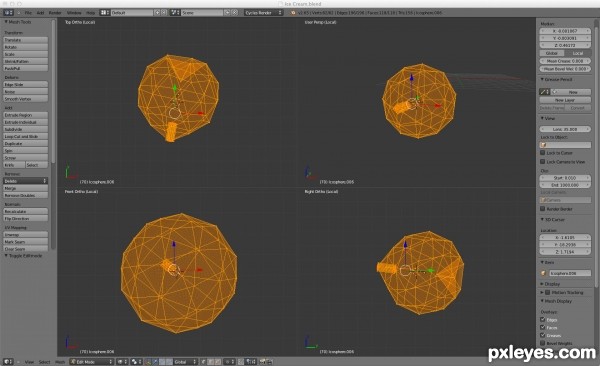The height and width of the screenshot is (366, 600).
Task: Select the translate manipulator arrow icon
Action: tap(155, 361)
